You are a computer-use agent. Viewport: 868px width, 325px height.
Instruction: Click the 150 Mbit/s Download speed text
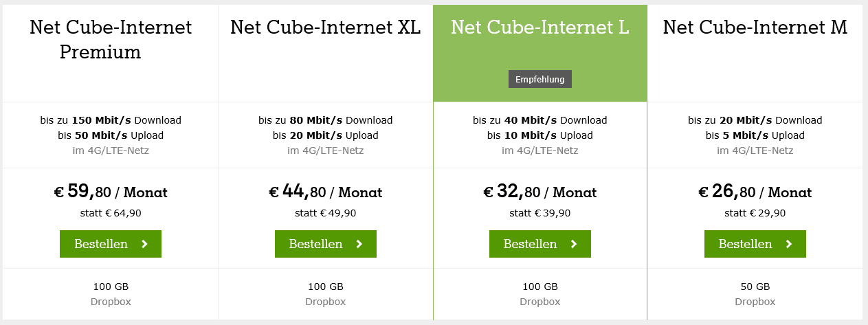coord(111,120)
